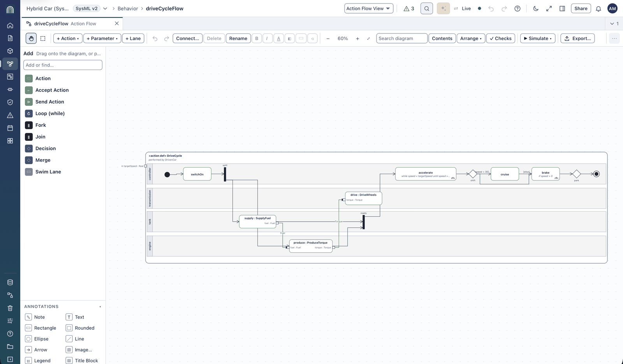
Task: Toggle dark mode moon icon
Action: click(536, 9)
